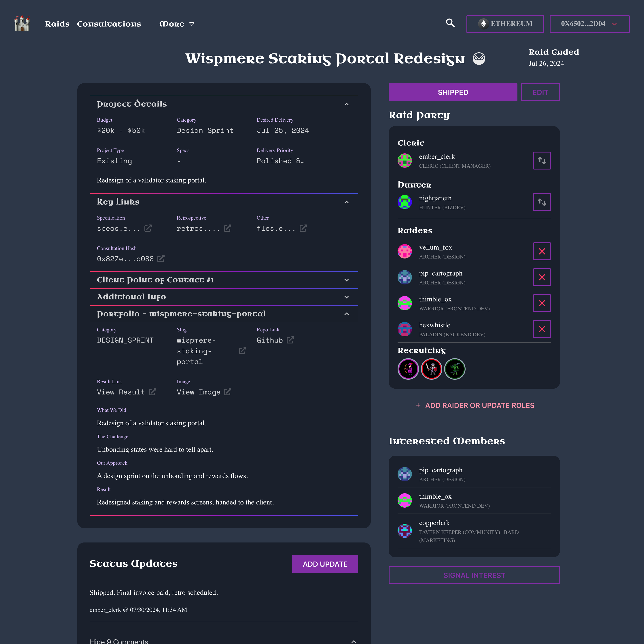The width and height of the screenshot is (644, 644).
Task: Click the Ethereum network button
Action: click(x=505, y=24)
